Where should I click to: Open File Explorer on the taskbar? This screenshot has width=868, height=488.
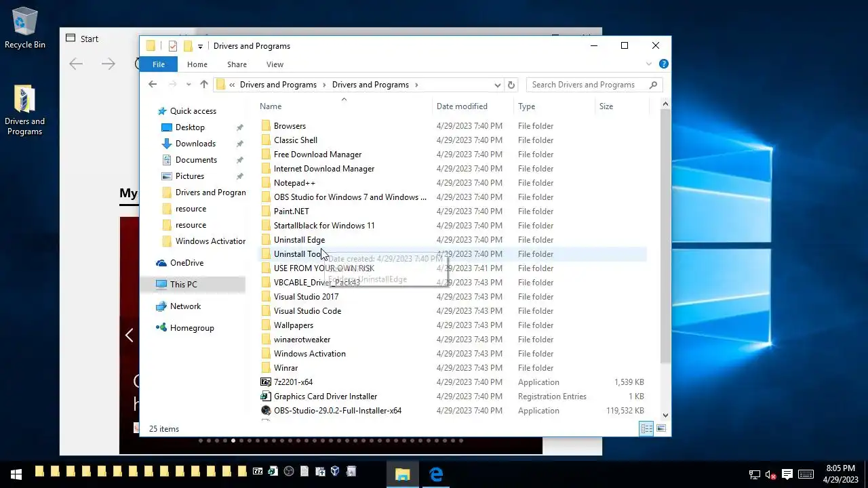[x=403, y=474]
